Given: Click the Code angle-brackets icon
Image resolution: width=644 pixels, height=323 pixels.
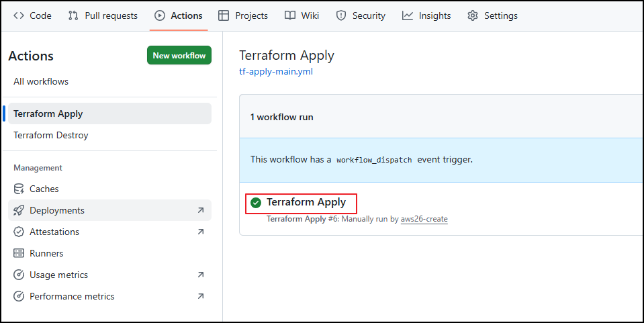Looking at the screenshot, I should coord(19,15).
